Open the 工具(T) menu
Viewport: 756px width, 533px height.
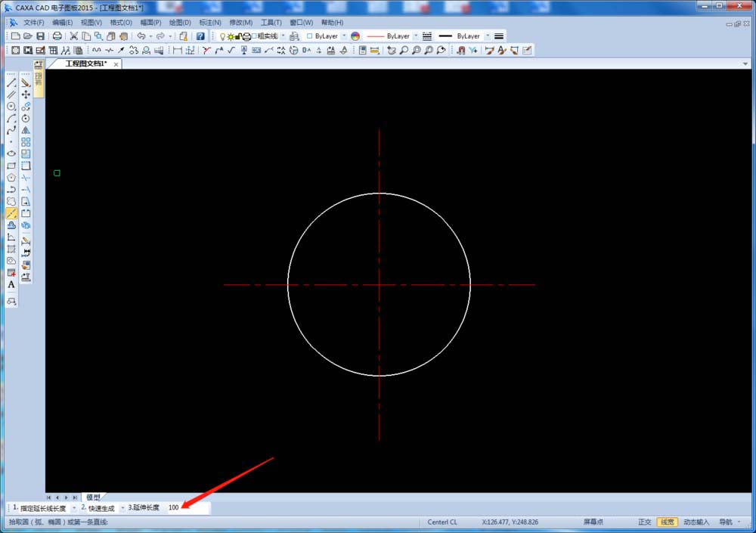pos(271,23)
